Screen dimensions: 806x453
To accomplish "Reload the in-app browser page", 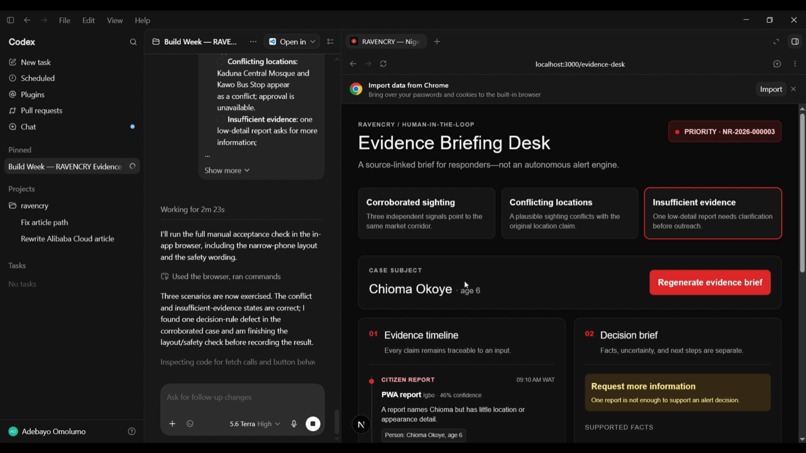I will click(x=383, y=64).
